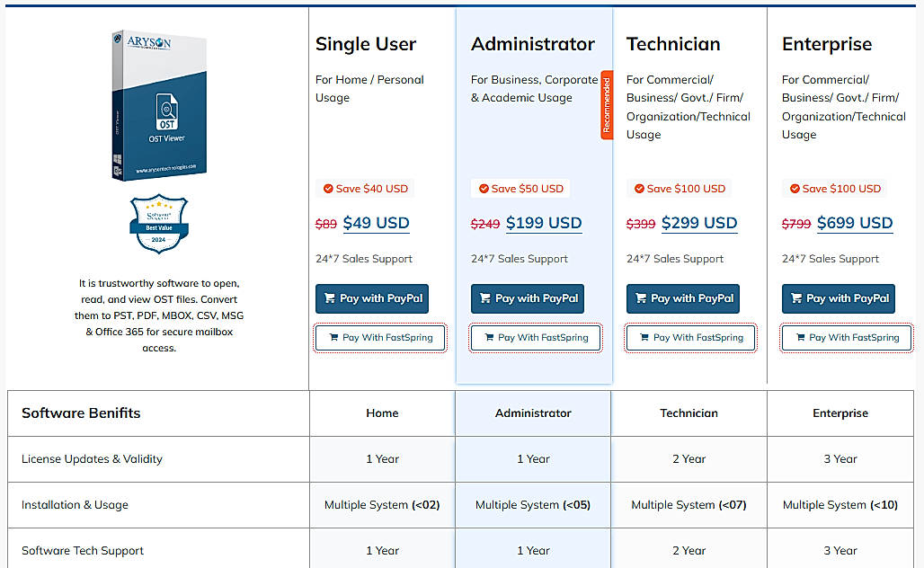Image resolution: width=924 pixels, height=568 pixels.
Task: Click the Administrator plan heading at top
Action: click(533, 44)
